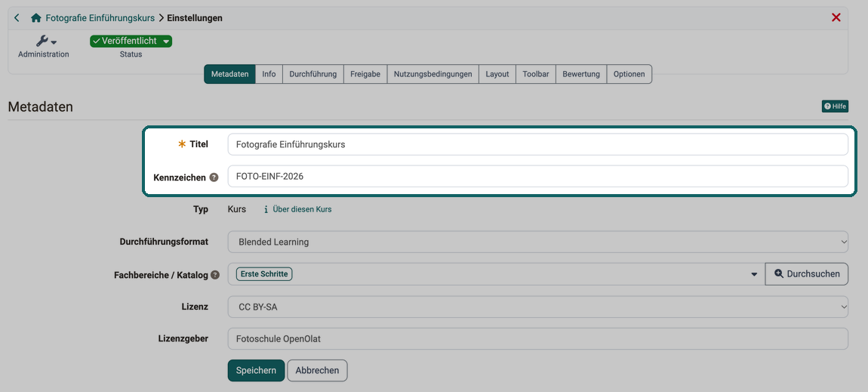Click the Durchsuchen search button
Image resolution: width=868 pixels, height=392 pixels.
(807, 273)
